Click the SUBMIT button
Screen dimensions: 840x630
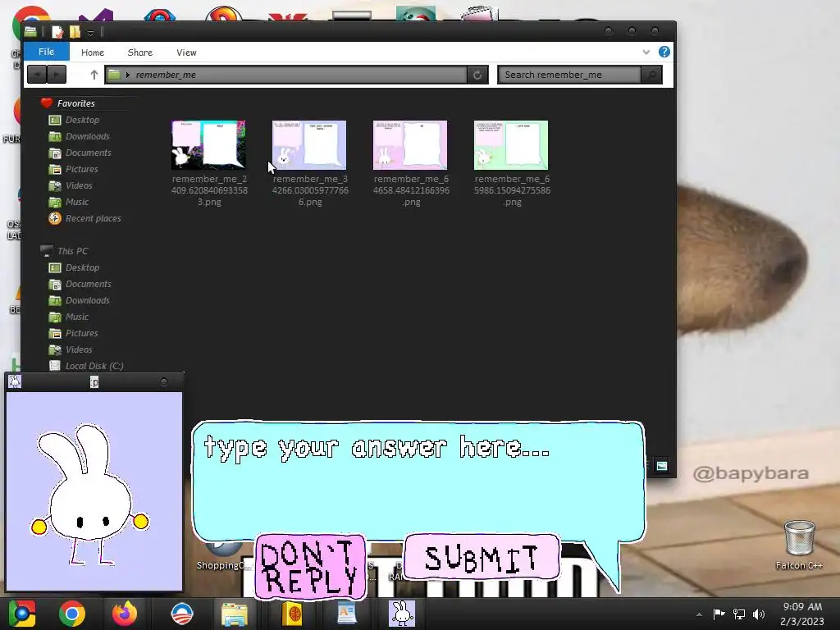482,557
